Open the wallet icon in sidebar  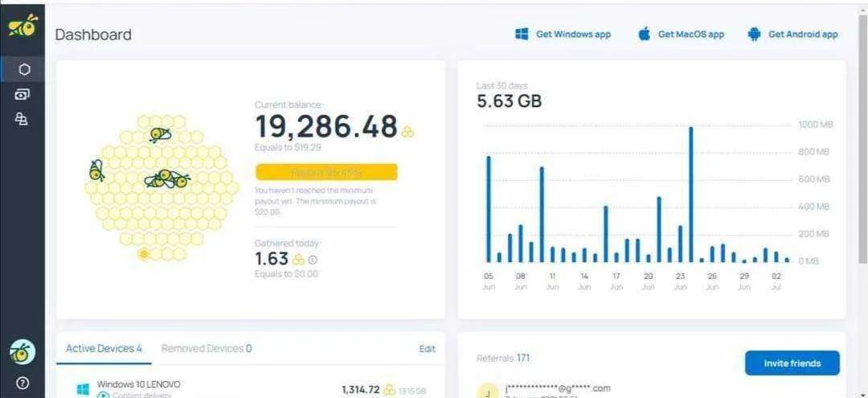(23, 95)
